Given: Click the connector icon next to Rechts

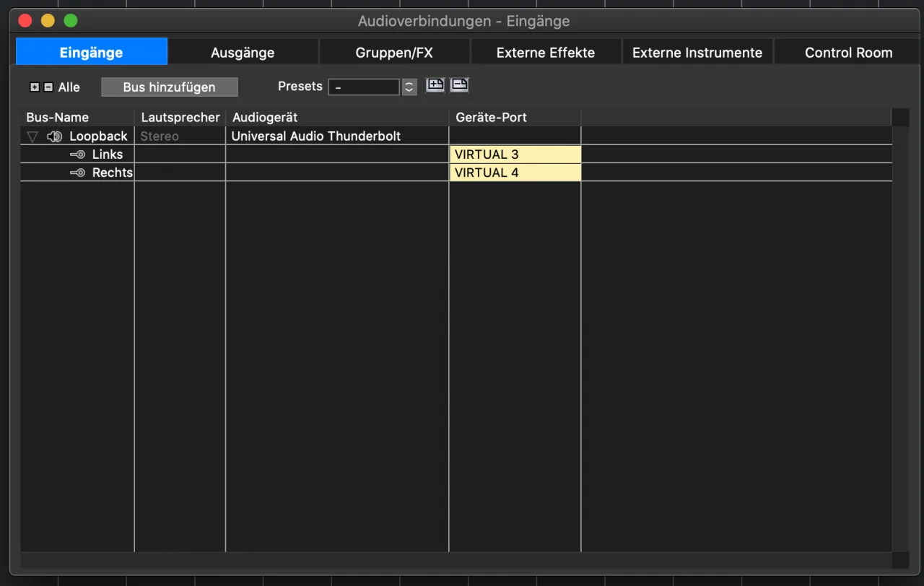Looking at the screenshot, I should [x=77, y=173].
